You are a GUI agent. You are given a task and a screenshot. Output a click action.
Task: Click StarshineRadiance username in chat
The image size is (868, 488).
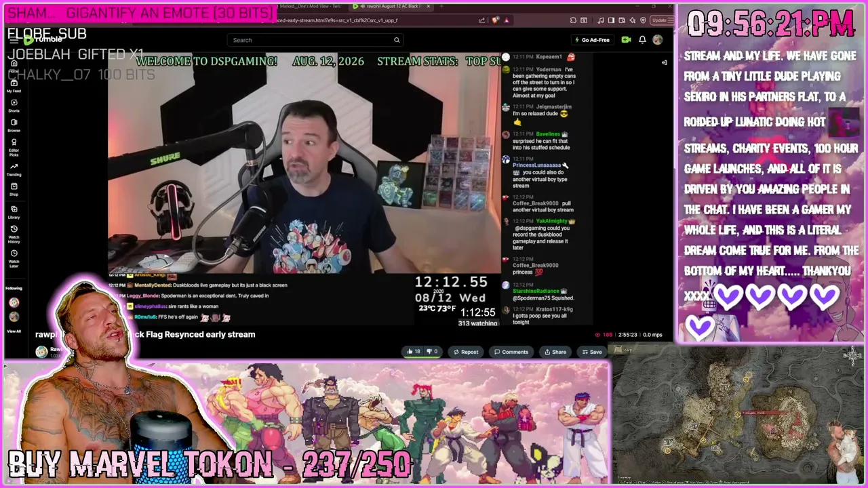(536, 291)
